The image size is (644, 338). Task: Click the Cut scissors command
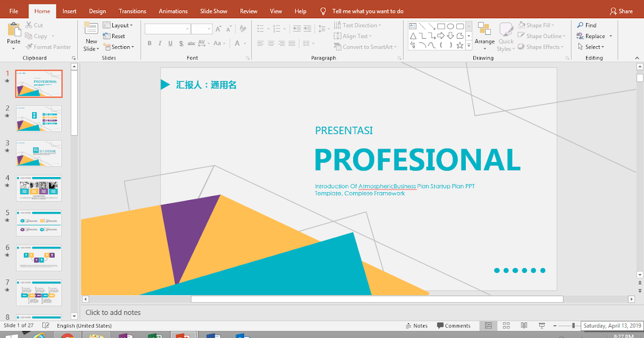tap(34, 25)
